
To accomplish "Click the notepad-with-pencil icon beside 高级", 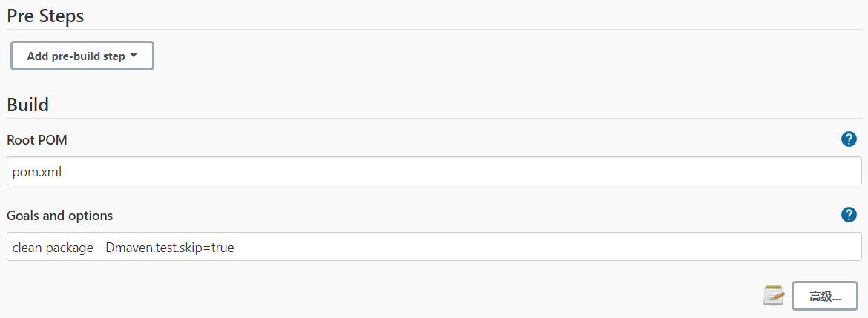I will (x=774, y=295).
